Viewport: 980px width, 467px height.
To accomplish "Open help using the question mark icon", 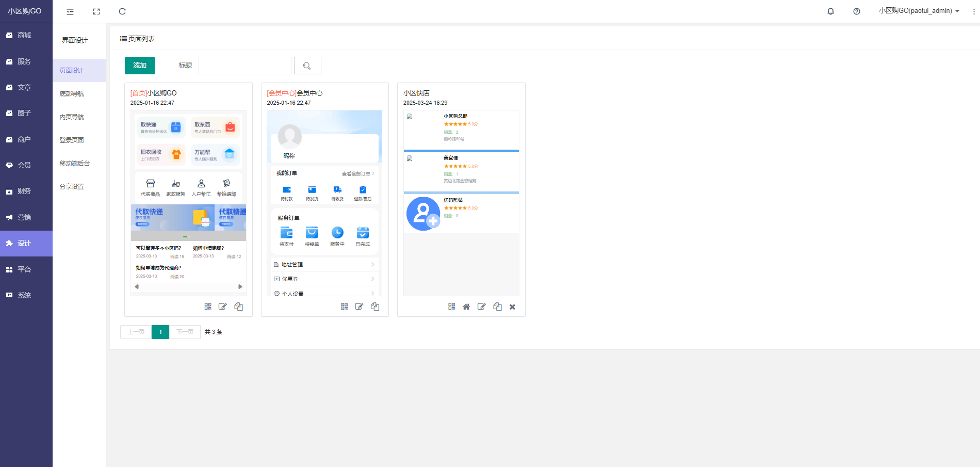I will tap(857, 11).
